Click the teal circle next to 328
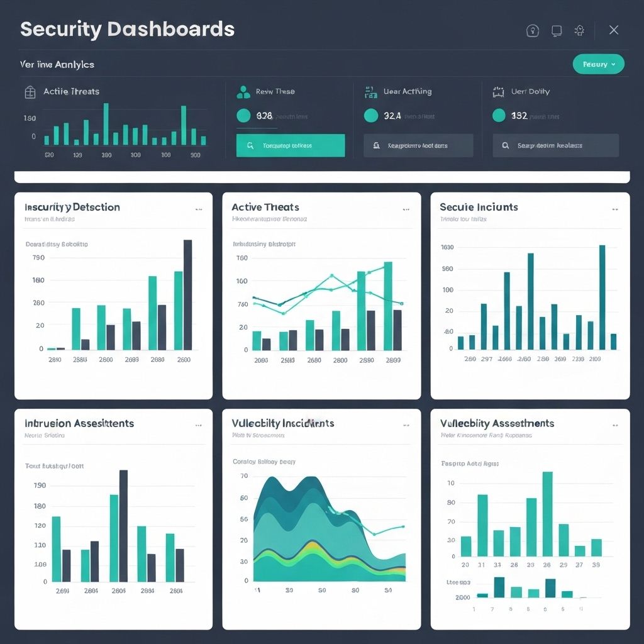644x644 pixels. coord(243,116)
